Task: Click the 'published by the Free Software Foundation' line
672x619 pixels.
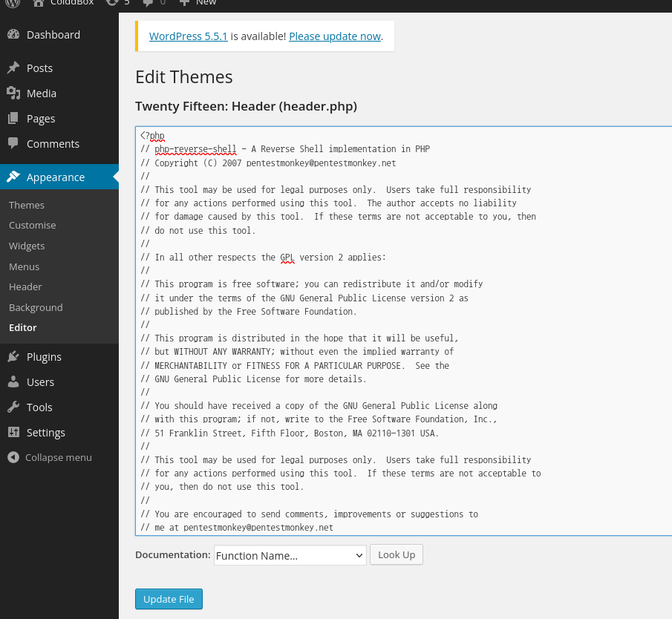Action: 249,312
